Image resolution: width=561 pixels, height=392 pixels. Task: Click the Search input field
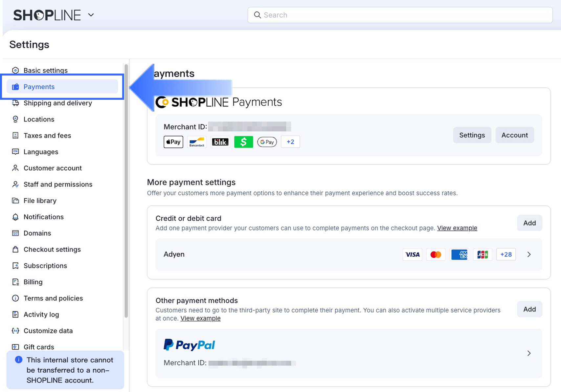click(x=400, y=15)
